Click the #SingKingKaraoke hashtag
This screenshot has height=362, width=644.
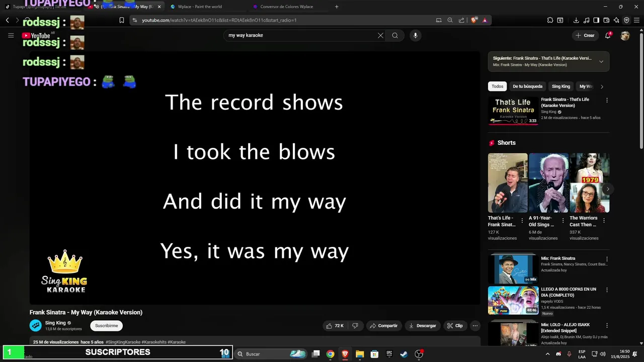(x=123, y=342)
